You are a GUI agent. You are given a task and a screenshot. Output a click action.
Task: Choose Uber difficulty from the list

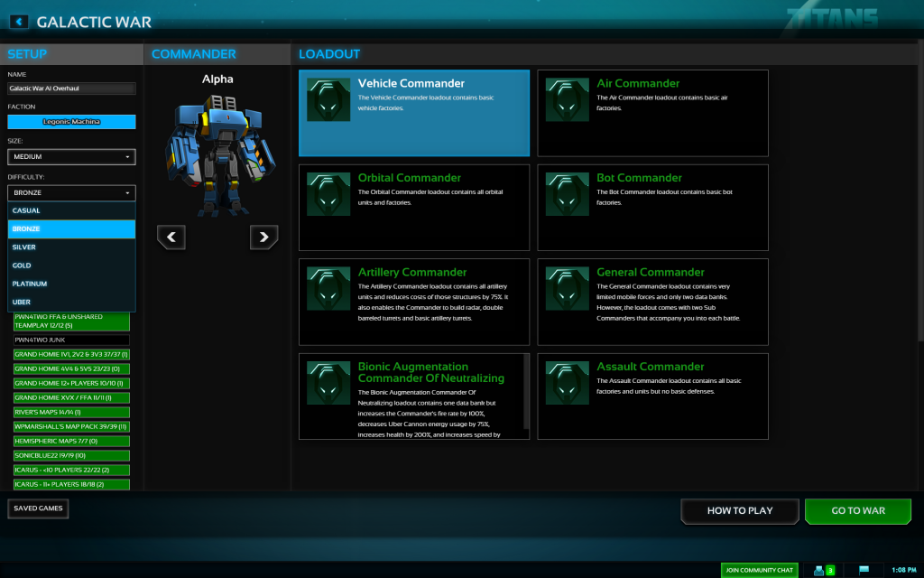pyautogui.click(x=71, y=302)
